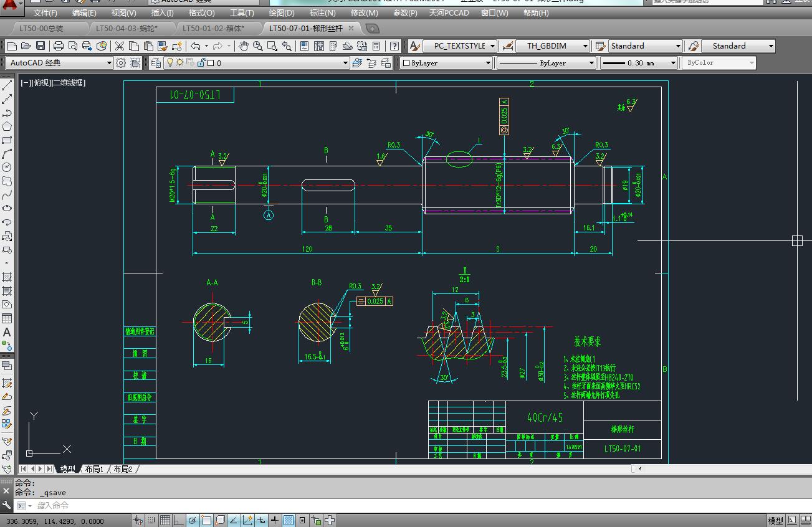Switch to the LT50-00总装 drawing tab
The width and height of the screenshot is (812, 527).
click(41, 29)
